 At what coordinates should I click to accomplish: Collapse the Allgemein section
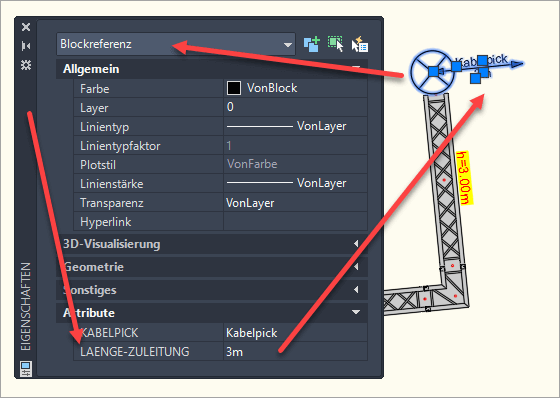tap(356, 69)
